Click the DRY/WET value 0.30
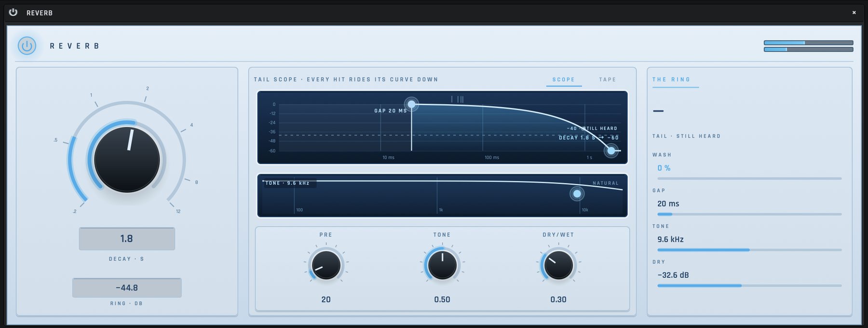 tap(558, 300)
